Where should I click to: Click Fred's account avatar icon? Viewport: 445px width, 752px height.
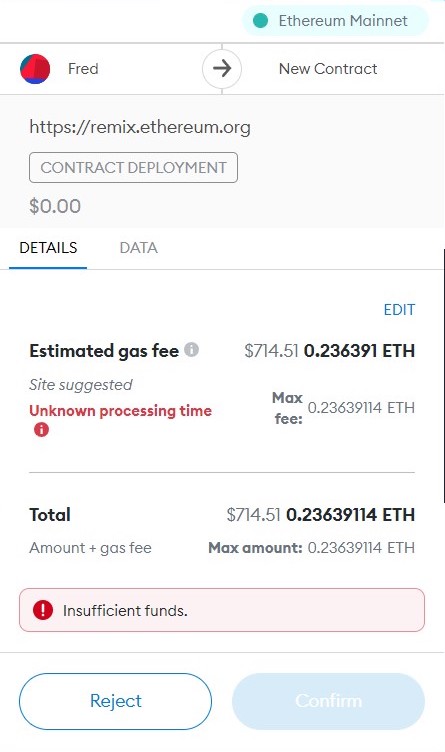35,69
